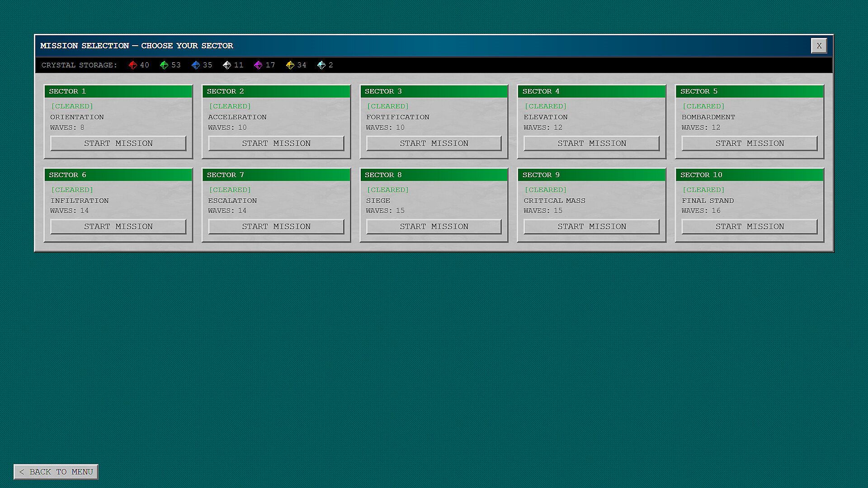Click the red crystal storage icon
The height and width of the screenshot is (488, 868).
pyautogui.click(x=133, y=66)
